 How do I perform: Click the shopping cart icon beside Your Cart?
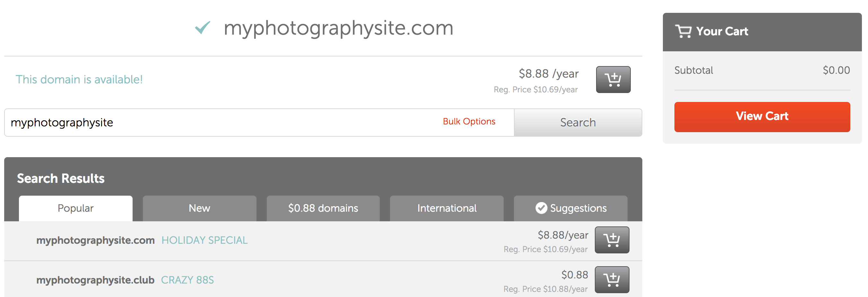pos(683,31)
